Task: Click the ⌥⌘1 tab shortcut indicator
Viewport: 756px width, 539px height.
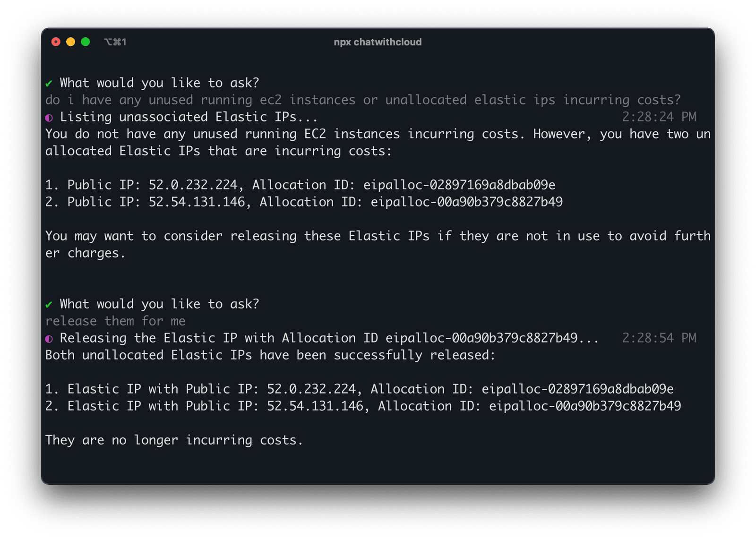Action: coord(115,42)
